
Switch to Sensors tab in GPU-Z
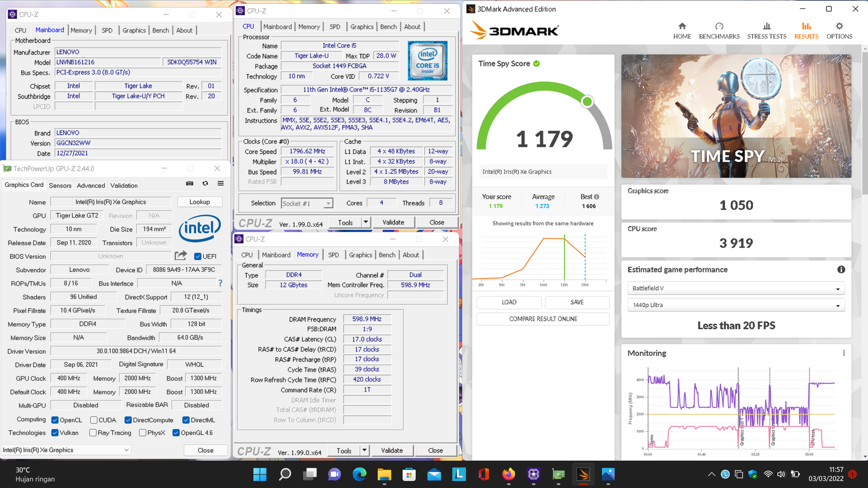coord(60,186)
